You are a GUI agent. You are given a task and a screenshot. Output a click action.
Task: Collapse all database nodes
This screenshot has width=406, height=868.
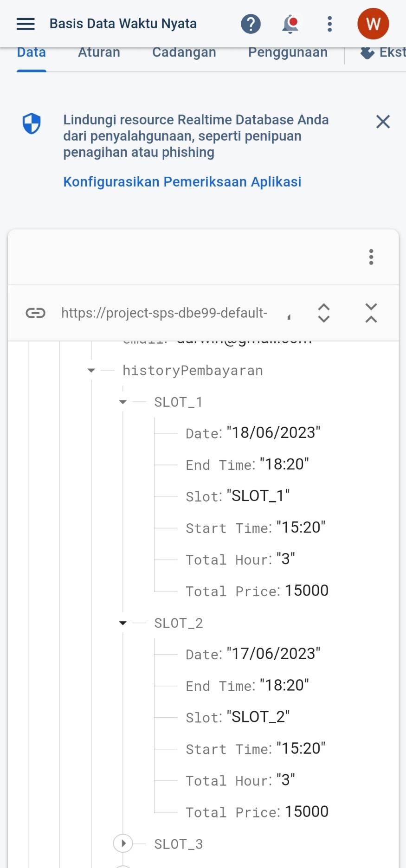pyautogui.click(x=371, y=313)
